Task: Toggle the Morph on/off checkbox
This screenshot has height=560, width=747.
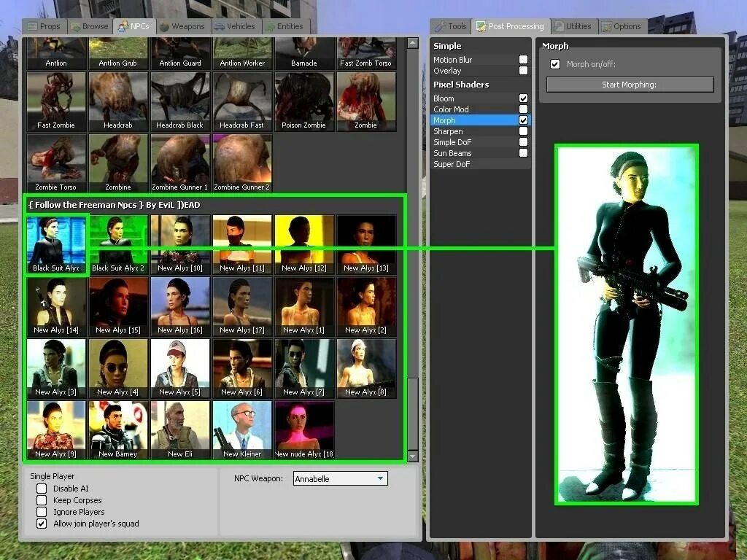Action: click(x=555, y=64)
